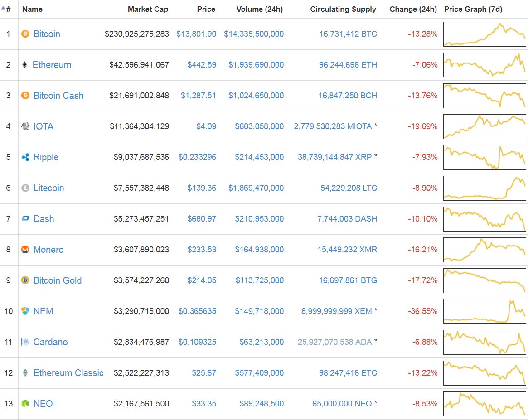This screenshot has width=528, height=420.
Task: Click Ripple price $0.233296
Action: click(x=197, y=157)
